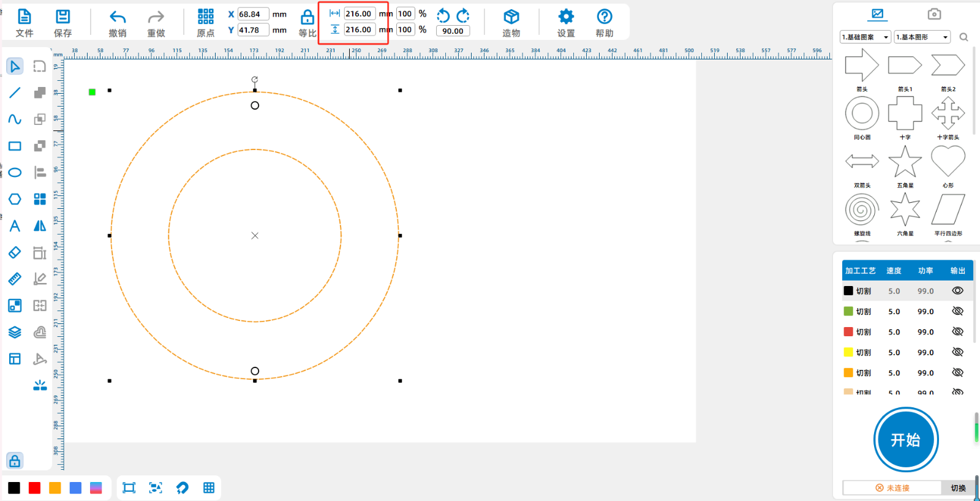The height and width of the screenshot is (501, 980).
Task: Pick the polygon shape tool
Action: point(15,199)
